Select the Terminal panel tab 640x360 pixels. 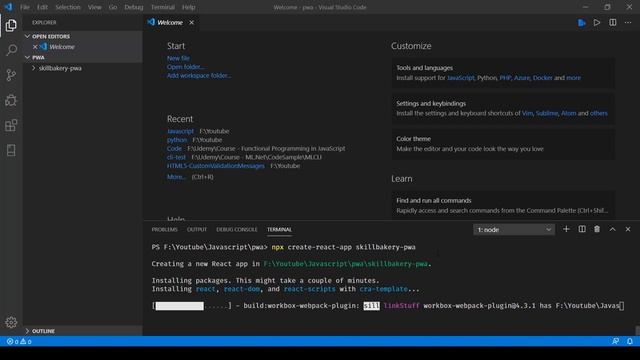point(279,229)
